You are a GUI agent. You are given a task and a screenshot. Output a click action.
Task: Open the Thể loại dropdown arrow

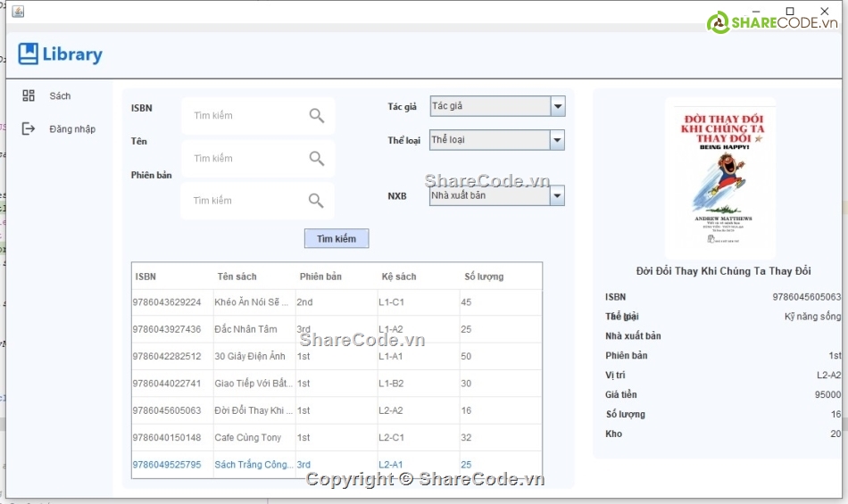pyautogui.click(x=557, y=140)
